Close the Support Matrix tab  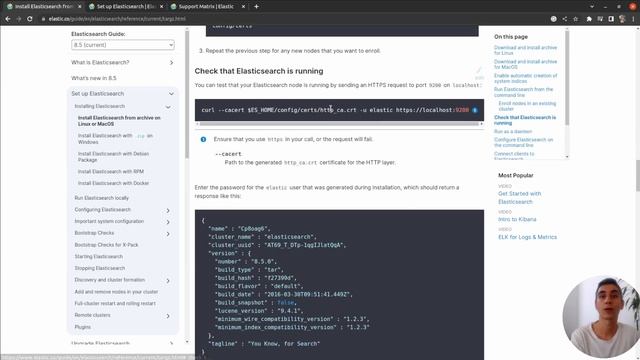coord(243,7)
